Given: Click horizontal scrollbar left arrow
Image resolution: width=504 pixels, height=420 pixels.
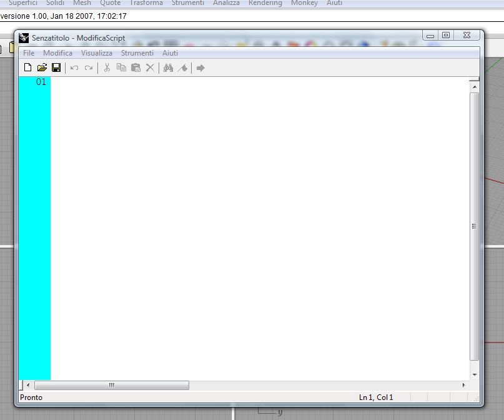Looking at the screenshot, I should (28, 385).
